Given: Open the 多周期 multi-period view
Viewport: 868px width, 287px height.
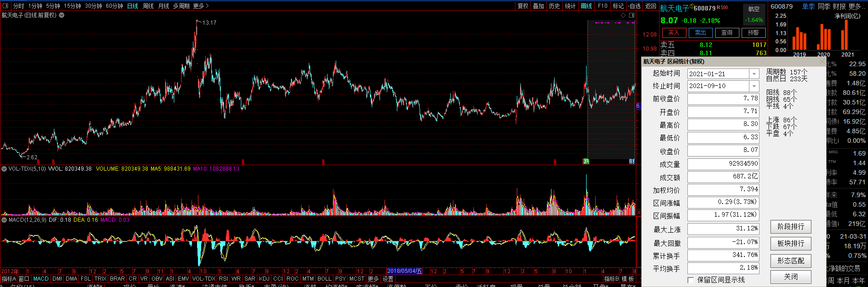Looking at the screenshot, I should pos(181,6).
